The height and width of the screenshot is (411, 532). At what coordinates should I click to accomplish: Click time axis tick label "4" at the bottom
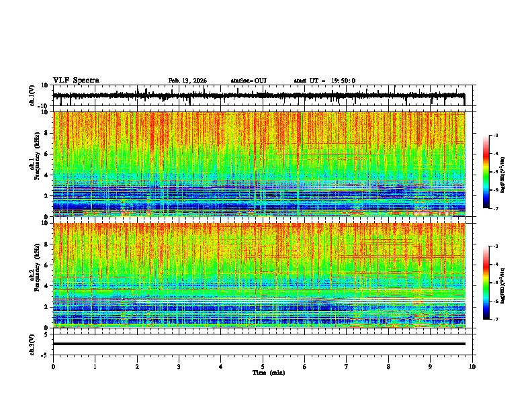(221, 367)
